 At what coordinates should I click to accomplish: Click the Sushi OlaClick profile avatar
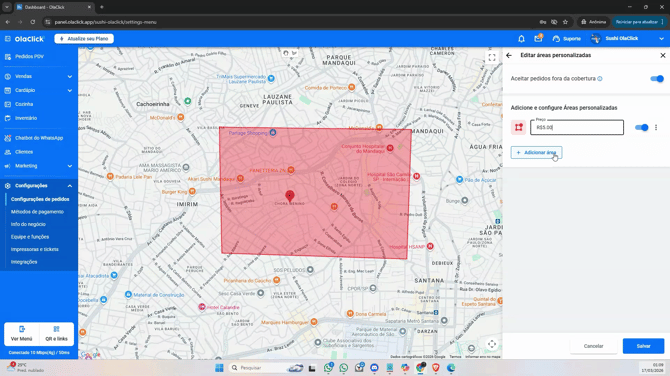coord(596,38)
